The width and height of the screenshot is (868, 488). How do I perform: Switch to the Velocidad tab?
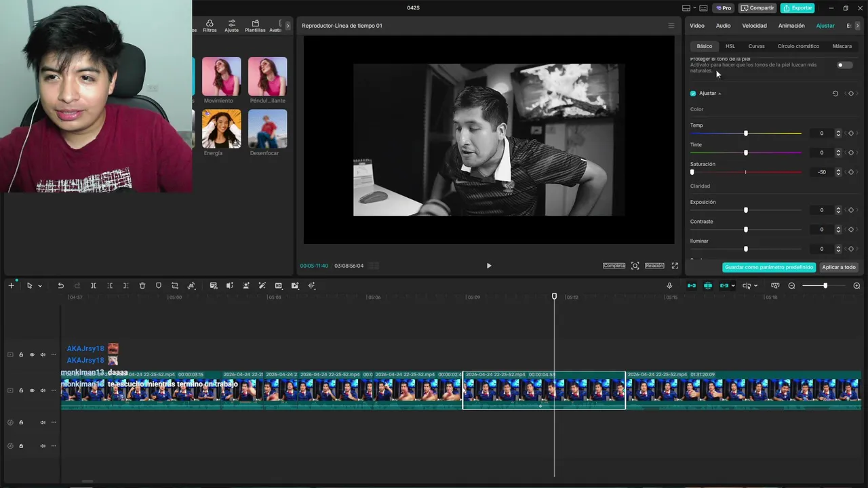tap(754, 26)
